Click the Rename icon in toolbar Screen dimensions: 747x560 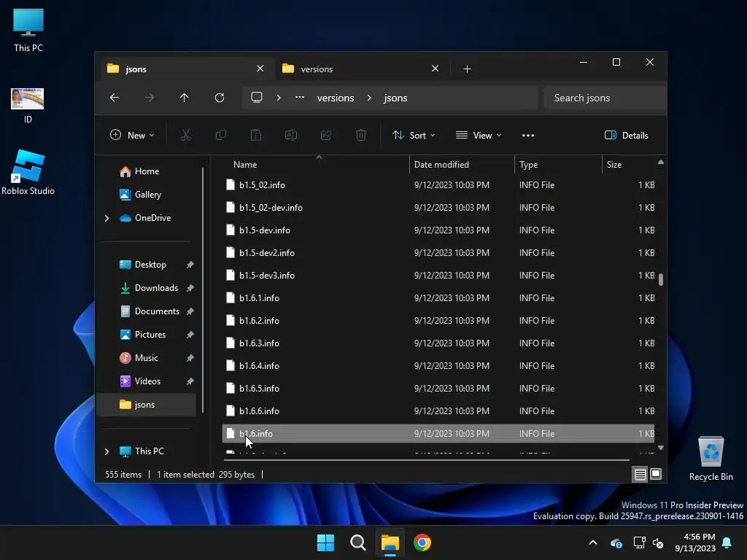[290, 135]
